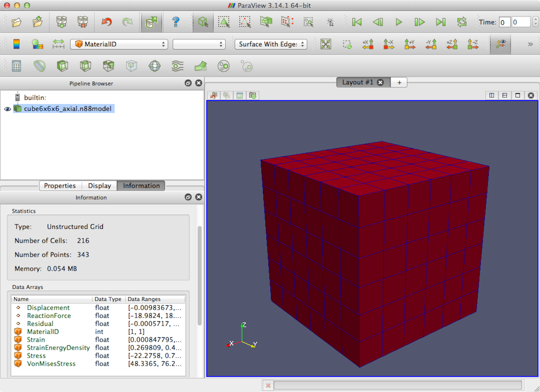Set view direction to +Z
The width and height of the screenshot is (540, 392).
tap(452, 44)
